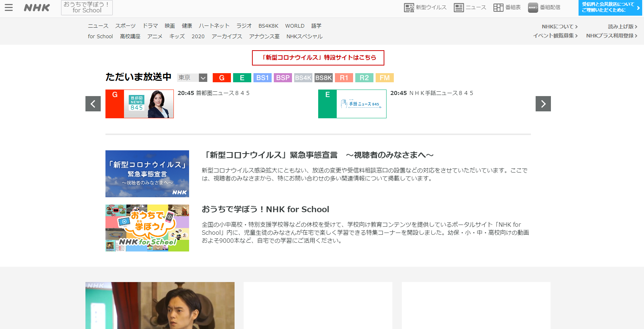Go to the 語学 navigation item

(316, 26)
